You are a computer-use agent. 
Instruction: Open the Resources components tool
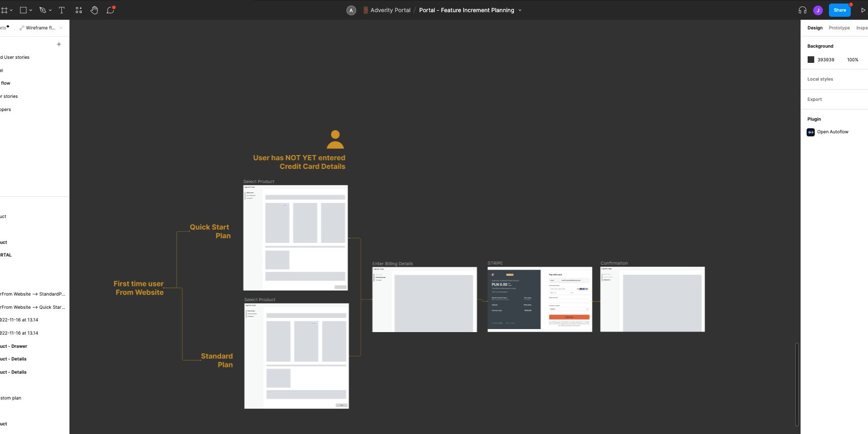point(79,10)
